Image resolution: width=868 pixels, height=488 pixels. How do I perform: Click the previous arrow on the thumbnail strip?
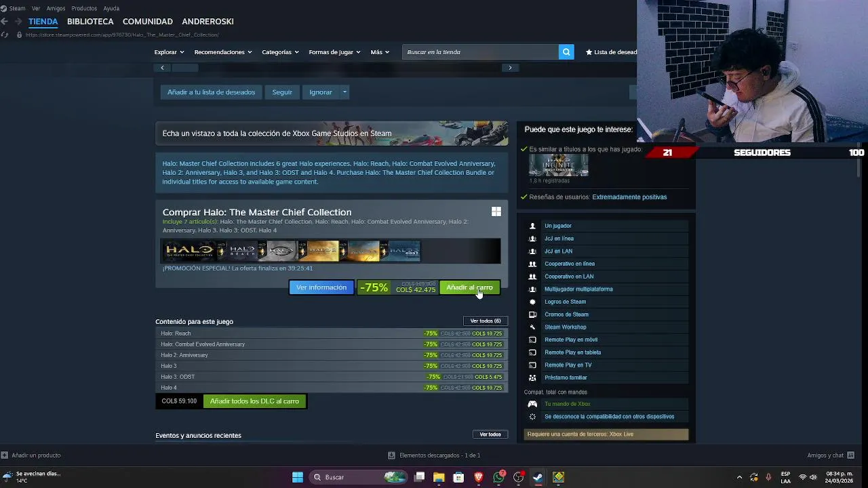[x=162, y=68]
